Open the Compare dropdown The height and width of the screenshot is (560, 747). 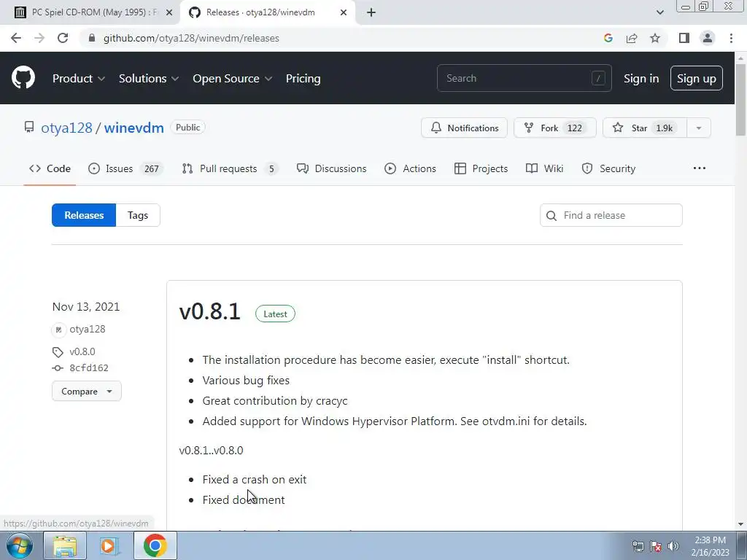[x=87, y=392]
